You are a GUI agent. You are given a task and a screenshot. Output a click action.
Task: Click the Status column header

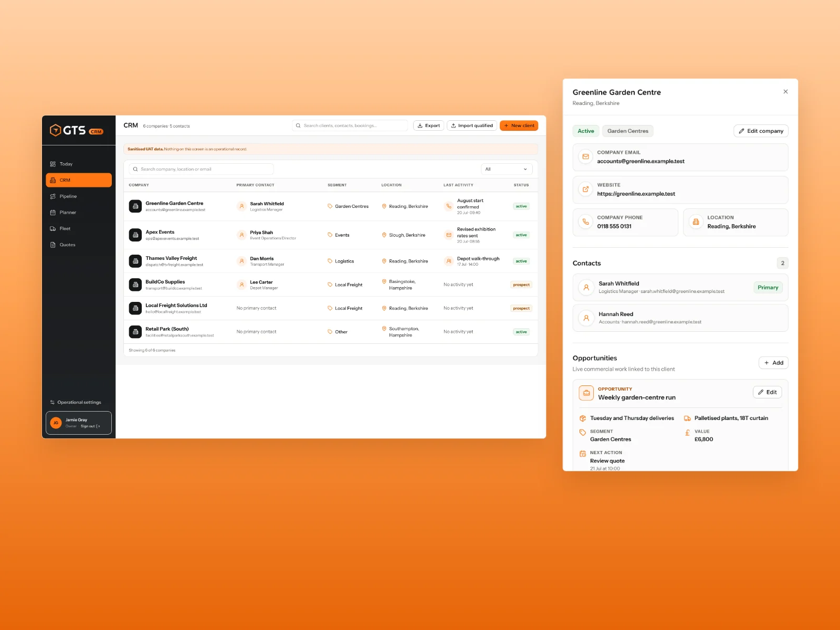[521, 185]
